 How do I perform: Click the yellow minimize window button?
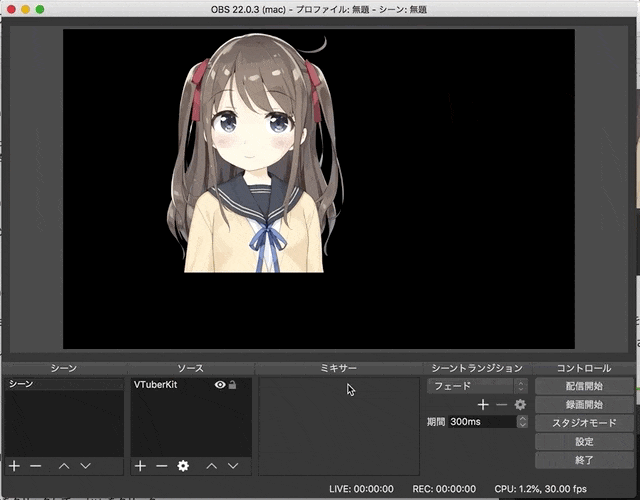[x=25, y=9]
